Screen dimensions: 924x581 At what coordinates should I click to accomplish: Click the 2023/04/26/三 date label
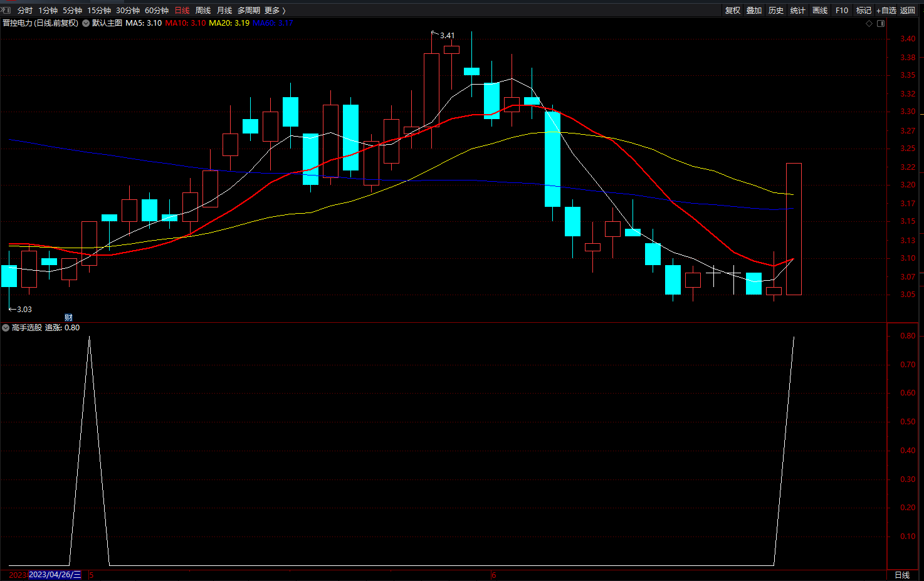(55, 575)
